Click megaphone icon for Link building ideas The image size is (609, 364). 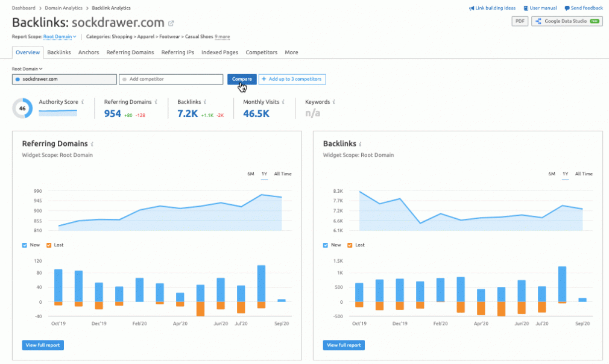click(472, 8)
